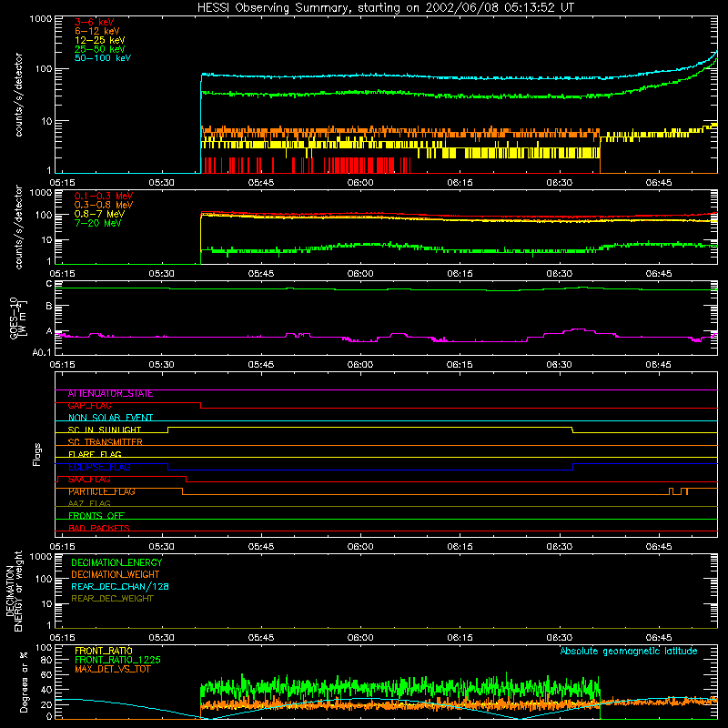Click the DECIMATION_WEIGHT legend label
Viewport: 728px width, 728px height.
coord(116,574)
